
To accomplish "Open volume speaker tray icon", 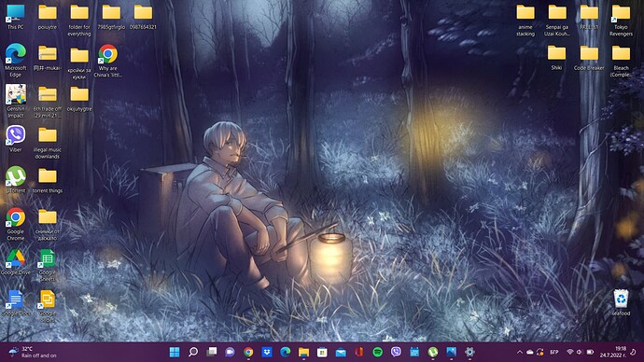I will [580, 352].
